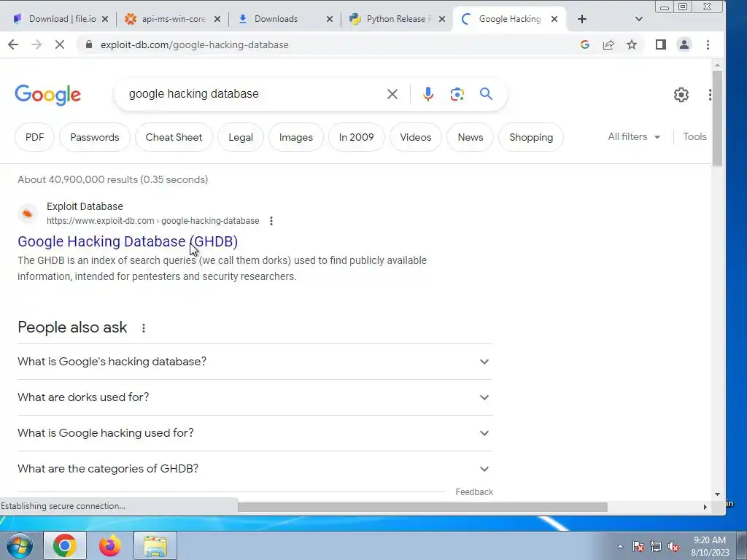Select the Legal filter chip
The width and height of the screenshot is (747, 560).
coord(241,137)
